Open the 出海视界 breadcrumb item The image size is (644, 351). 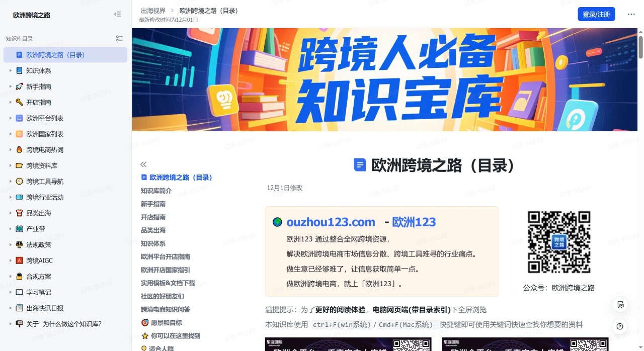tap(152, 10)
